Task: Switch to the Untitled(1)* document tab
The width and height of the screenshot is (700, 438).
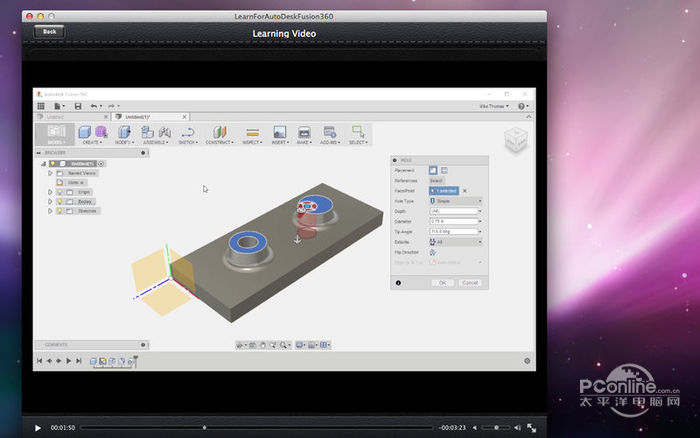Action: point(135,117)
